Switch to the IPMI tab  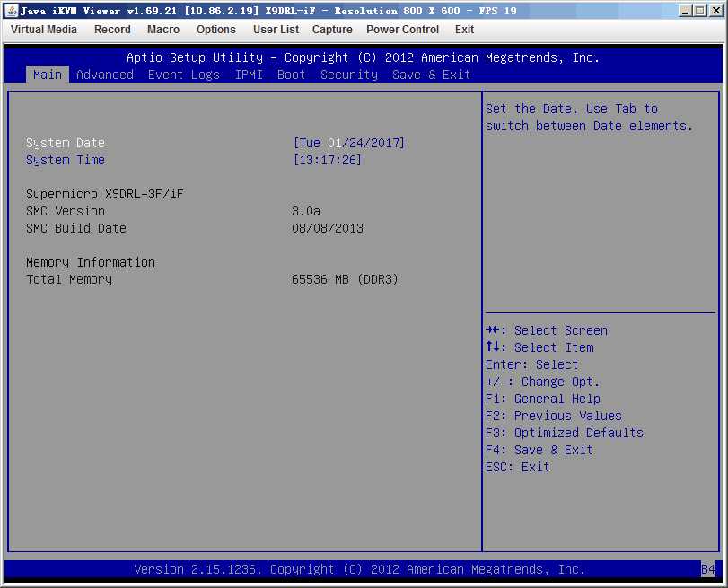coord(249,75)
